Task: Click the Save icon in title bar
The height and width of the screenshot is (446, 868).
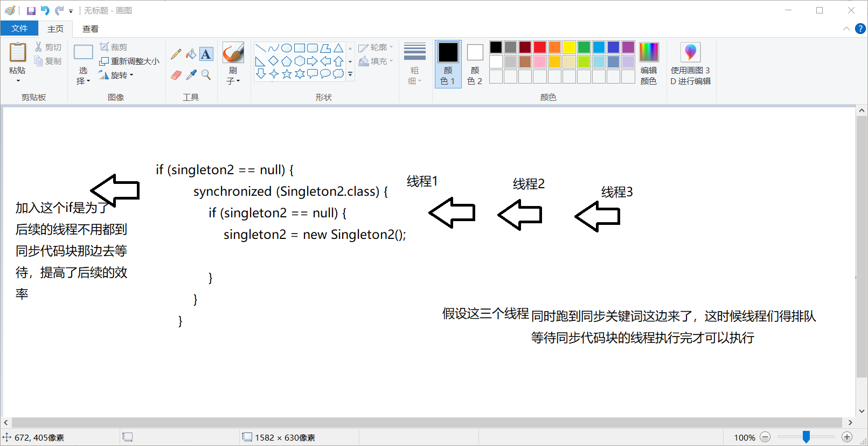Action: coord(31,10)
